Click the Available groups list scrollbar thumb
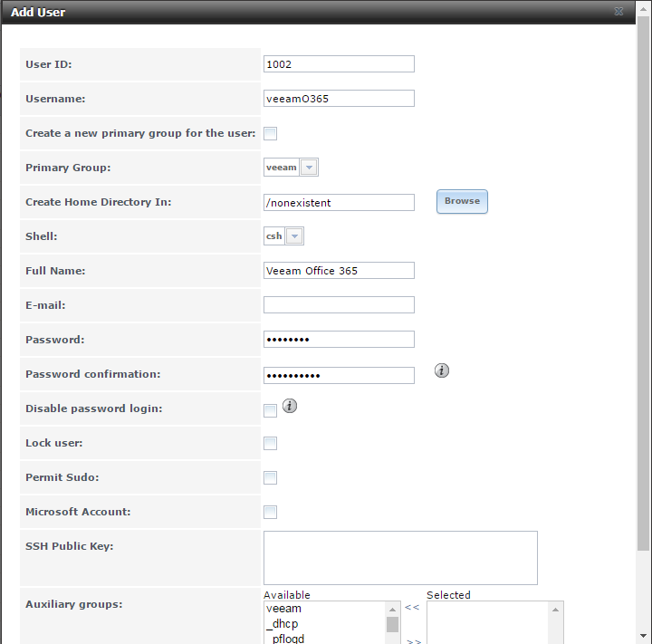This screenshot has height=644, width=652. 392,624
